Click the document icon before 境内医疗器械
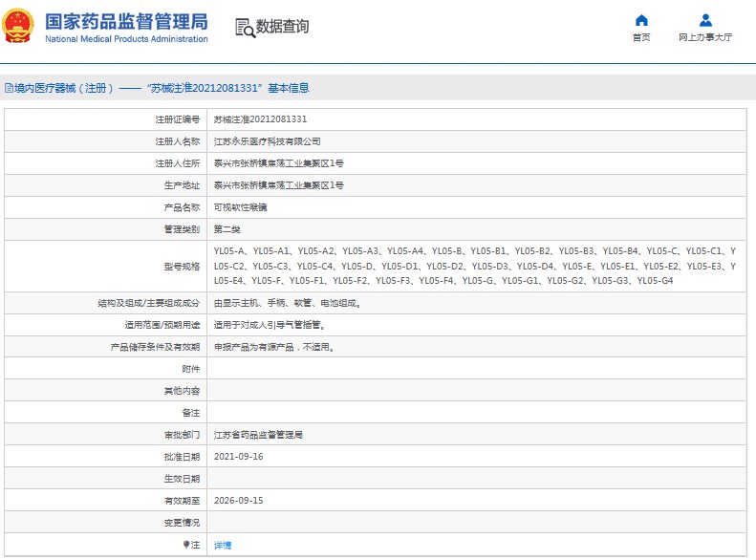 point(9,88)
